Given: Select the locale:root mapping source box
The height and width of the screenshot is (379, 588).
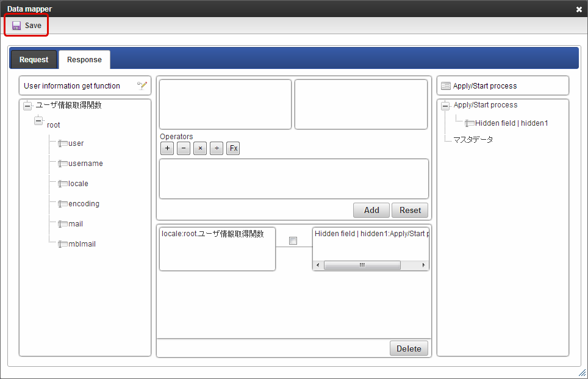Looking at the screenshot, I should pos(218,249).
